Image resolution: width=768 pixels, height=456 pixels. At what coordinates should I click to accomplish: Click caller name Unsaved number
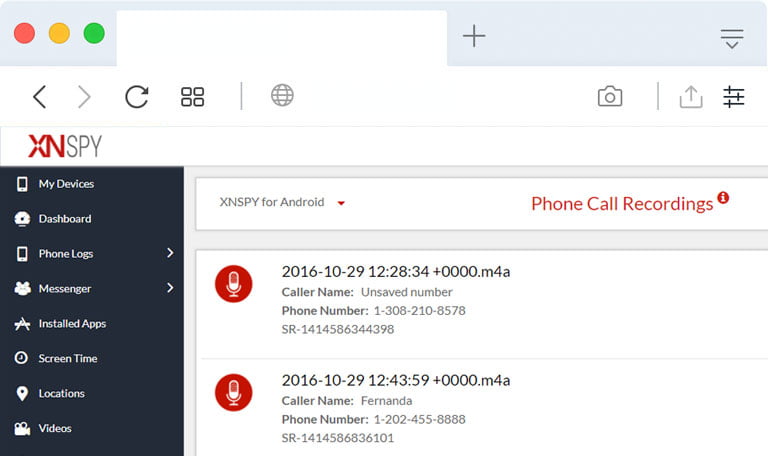(407, 292)
